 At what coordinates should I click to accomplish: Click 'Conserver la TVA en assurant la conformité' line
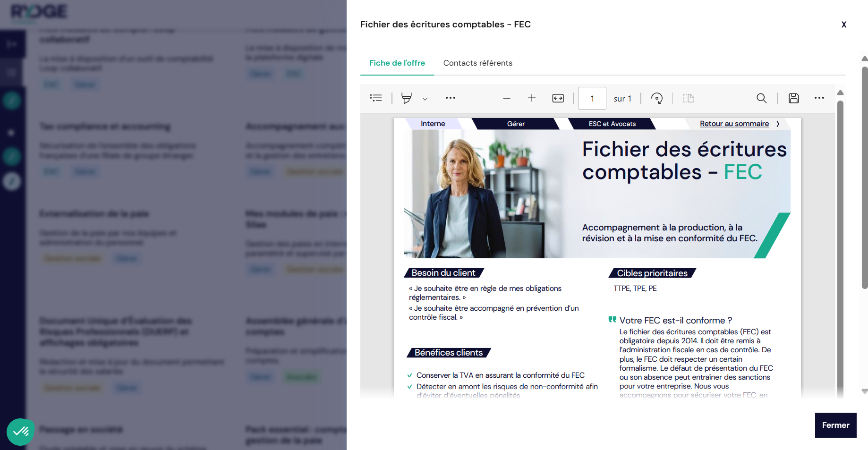pyautogui.click(x=501, y=375)
